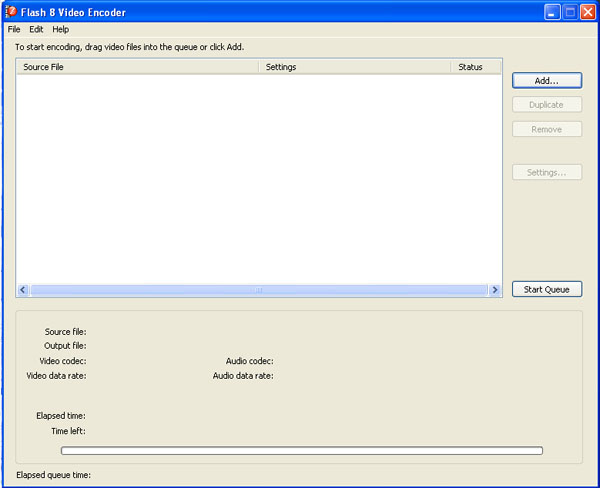Click the 'Video data rate:' label
The width and height of the screenshot is (600, 488).
pos(56,376)
